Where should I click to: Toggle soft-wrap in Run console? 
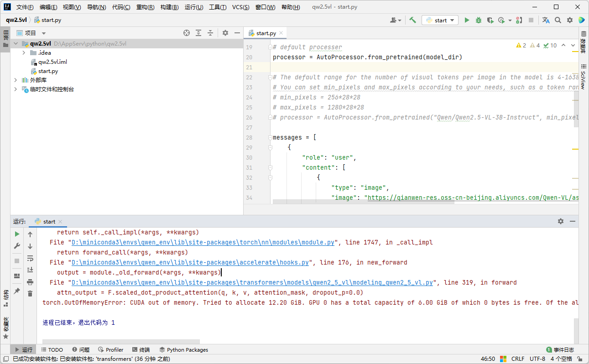pyautogui.click(x=30, y=258)
